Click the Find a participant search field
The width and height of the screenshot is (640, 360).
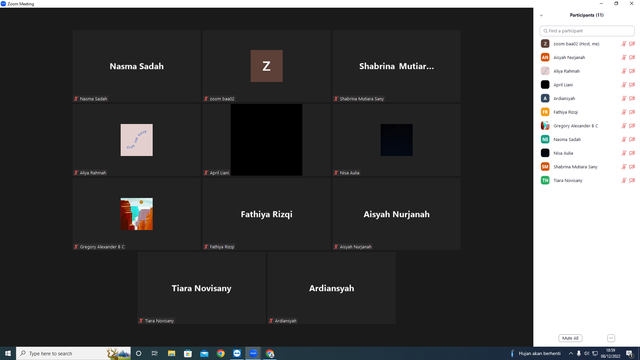(587, 31)
